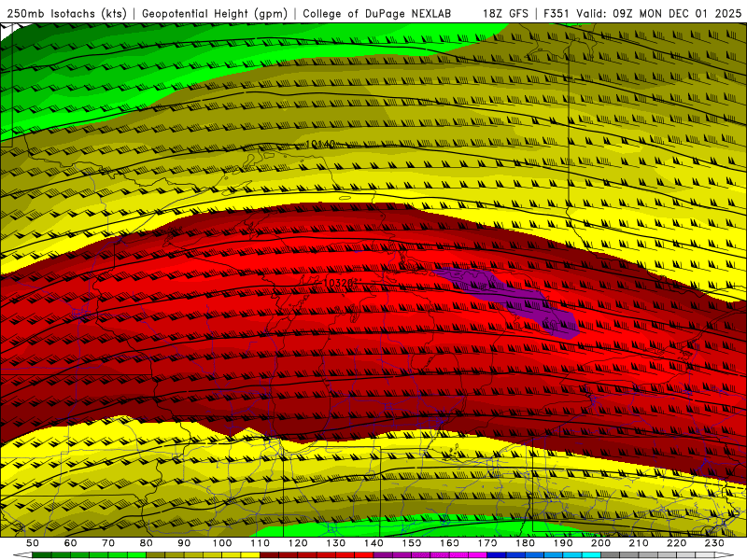Click the 170 knot colorbar label
Image resolution: width=747 pixels, height=560 pixels.
[x=487, y=543]
